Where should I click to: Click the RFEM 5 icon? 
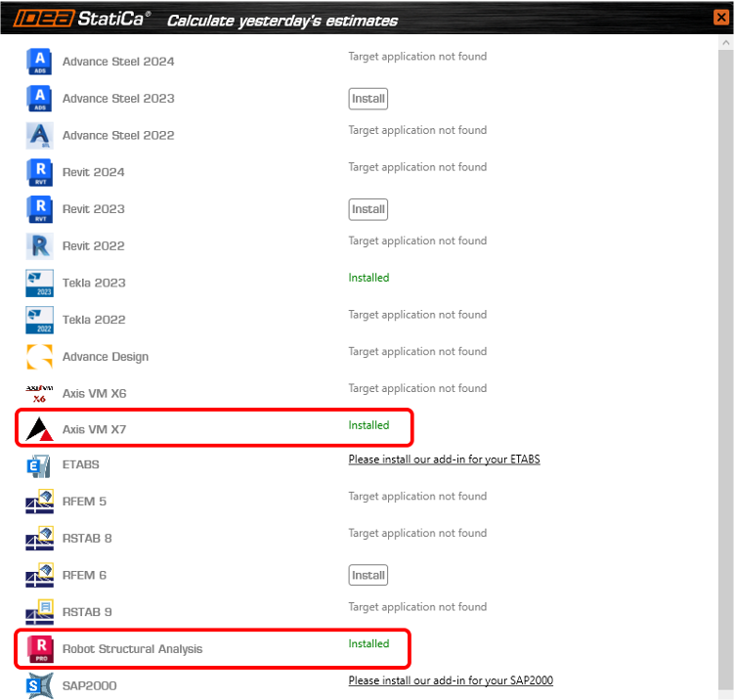39,502
